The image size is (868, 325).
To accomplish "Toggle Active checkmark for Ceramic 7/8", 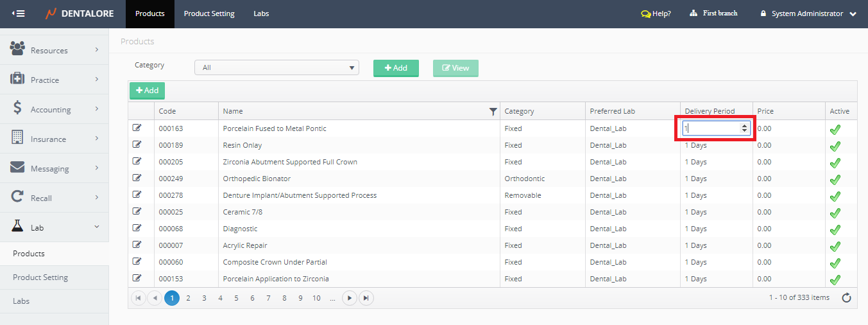I will tap(835, 213).
